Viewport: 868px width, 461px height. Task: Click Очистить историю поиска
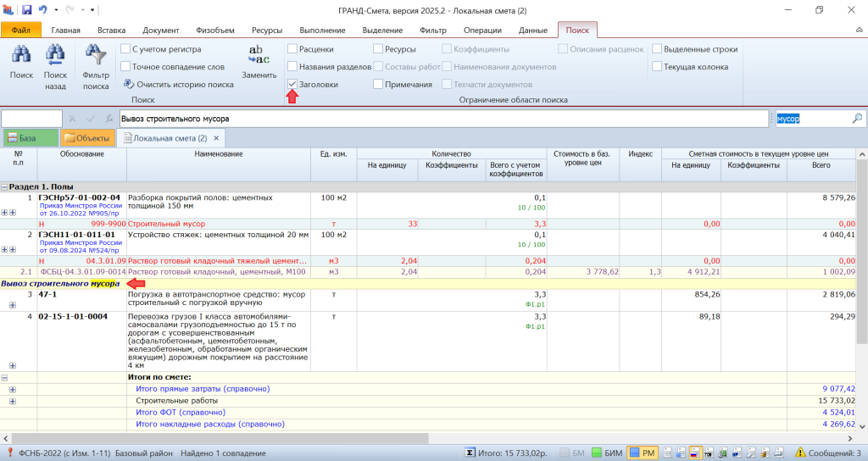(178, 85)
